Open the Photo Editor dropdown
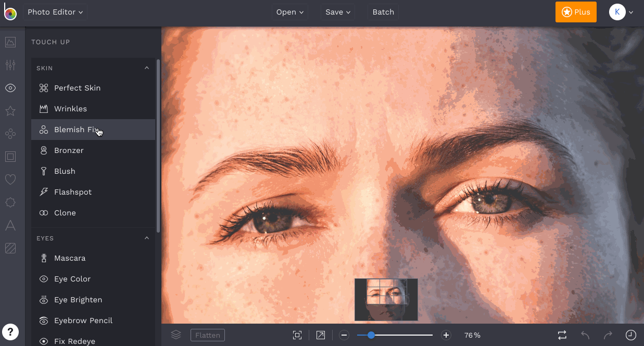Viewport: 644px width, 346px height. click(x=55, y=12)
